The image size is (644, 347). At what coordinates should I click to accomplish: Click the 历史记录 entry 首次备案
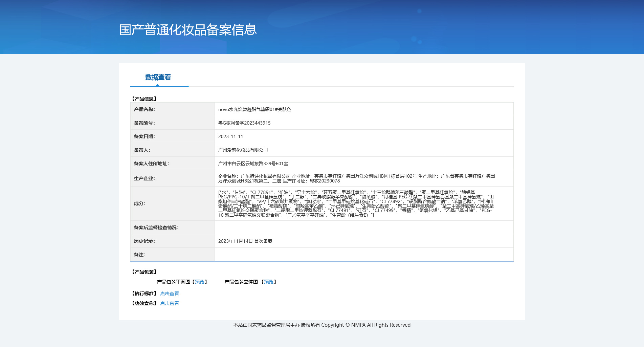pyautogui.click(x=263, y=241)
